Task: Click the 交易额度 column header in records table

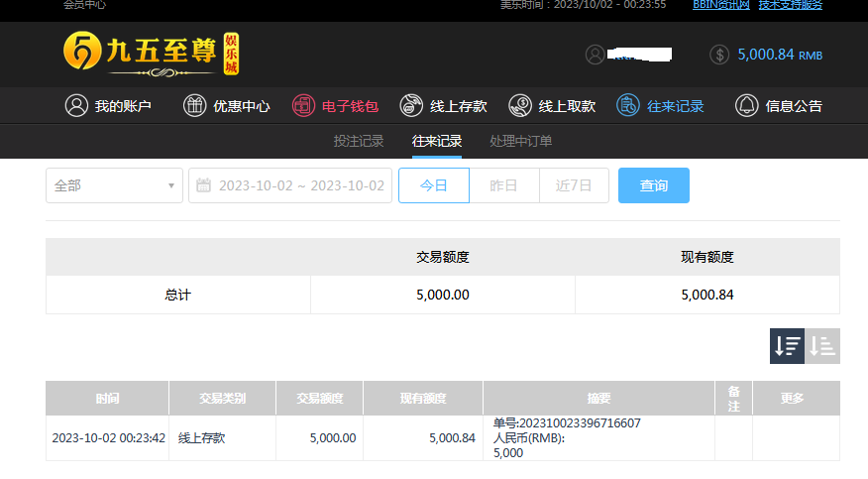Action: [319, 398]
